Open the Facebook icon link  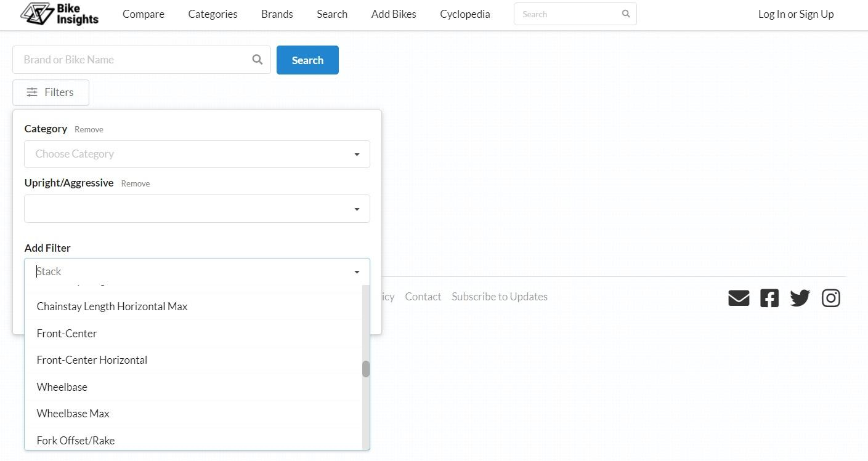769,298
